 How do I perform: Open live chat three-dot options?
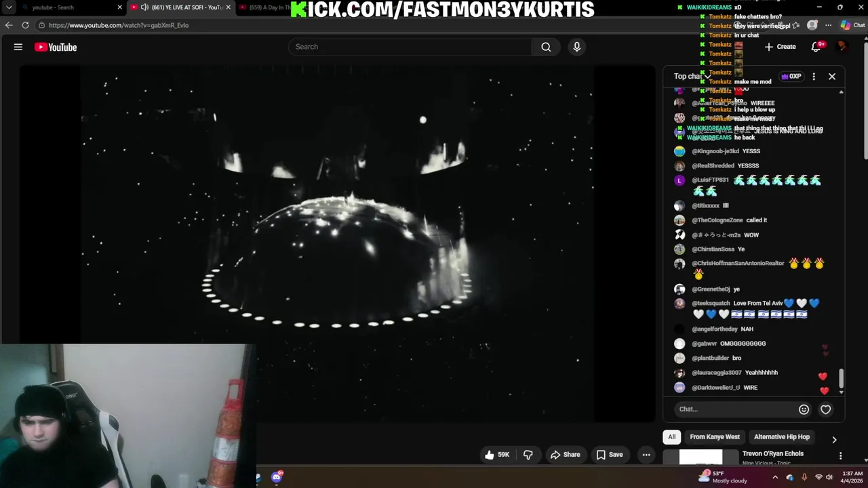click(814, 77)
